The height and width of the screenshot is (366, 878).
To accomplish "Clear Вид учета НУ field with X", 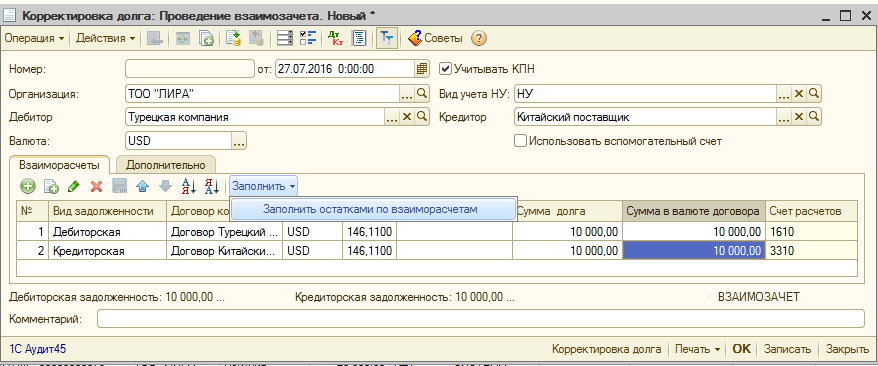I will (799, 93).
